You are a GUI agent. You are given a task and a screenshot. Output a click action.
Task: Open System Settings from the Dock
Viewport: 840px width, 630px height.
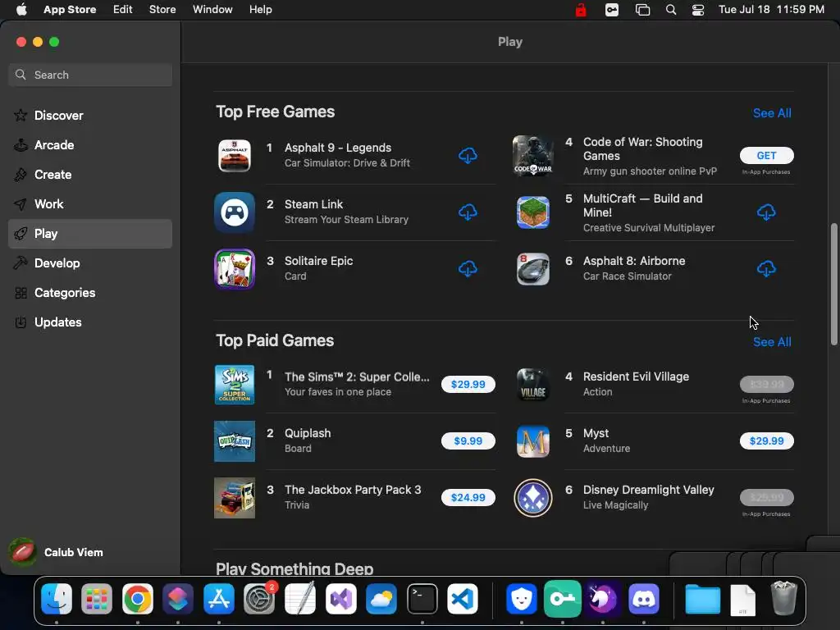click(259, 599)
